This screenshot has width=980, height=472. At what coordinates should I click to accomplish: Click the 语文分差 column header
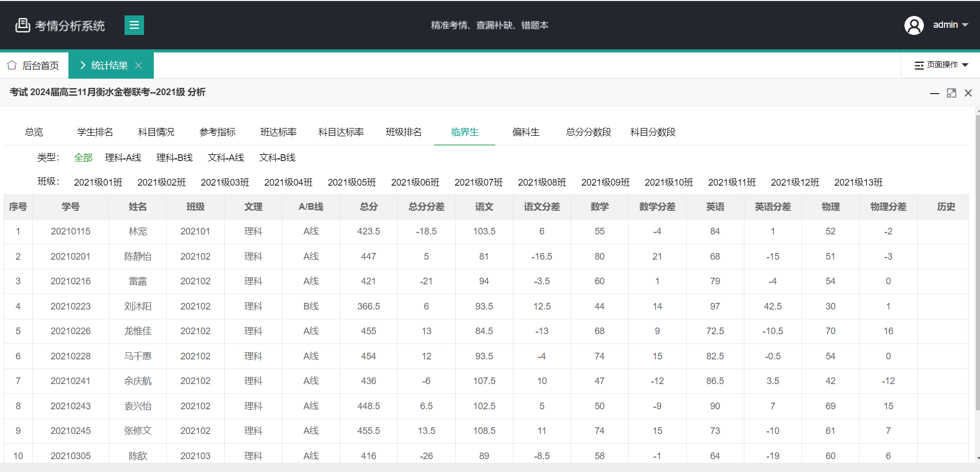[x=542, y=207]
